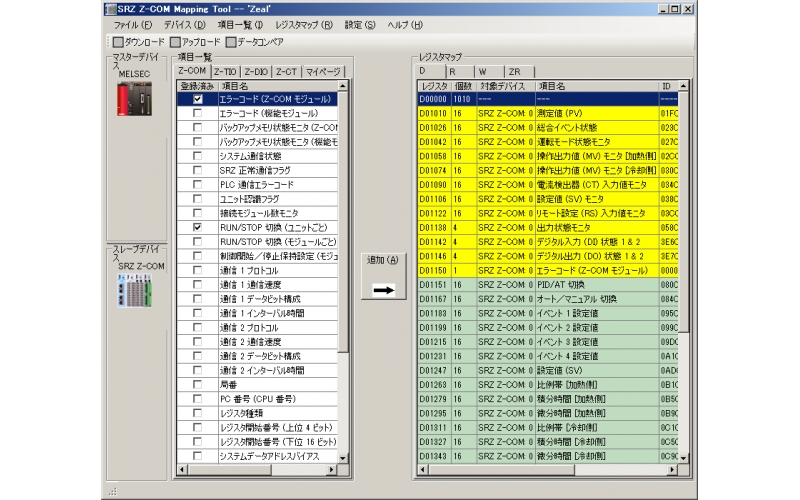This screenshot has width=800, height=500.
Task: Select the PC 番号 (CPU 番号) item
Action: click(x=258, y=399)
